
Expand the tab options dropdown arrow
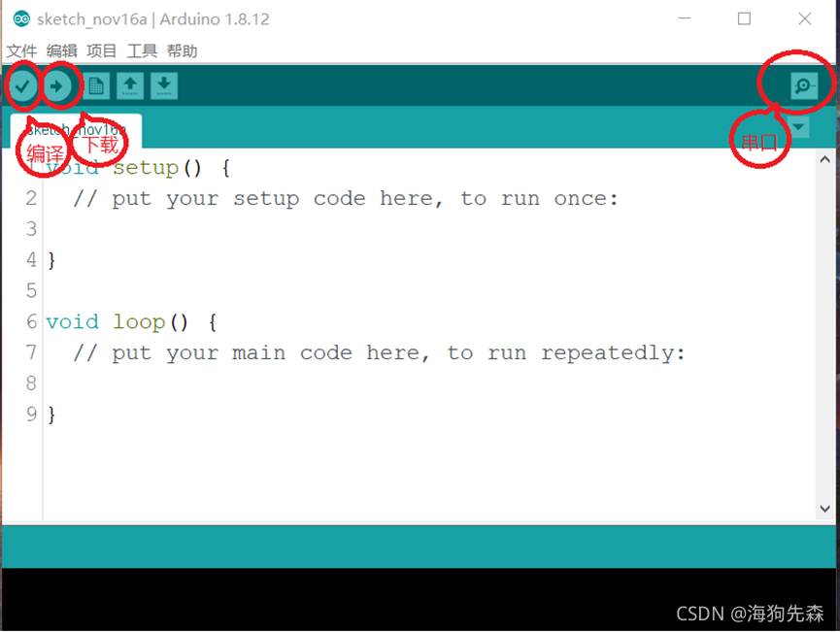(x=799, y=127)
